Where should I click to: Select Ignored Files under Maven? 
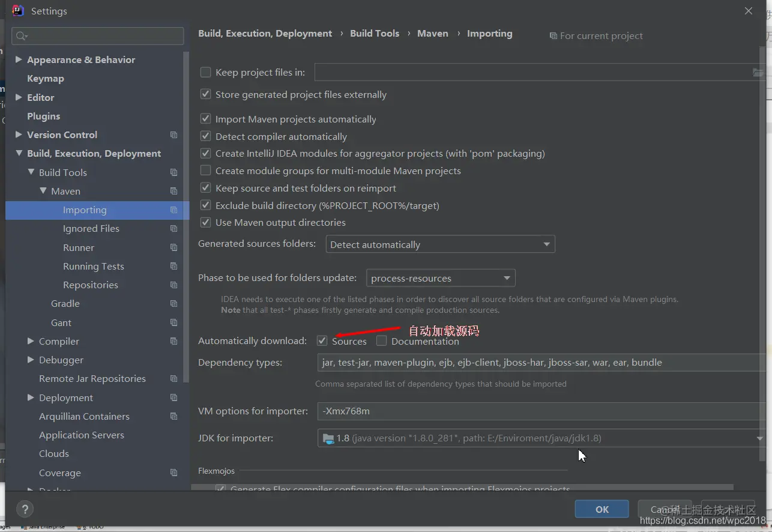pyautogui.click(x=91, y=229)
